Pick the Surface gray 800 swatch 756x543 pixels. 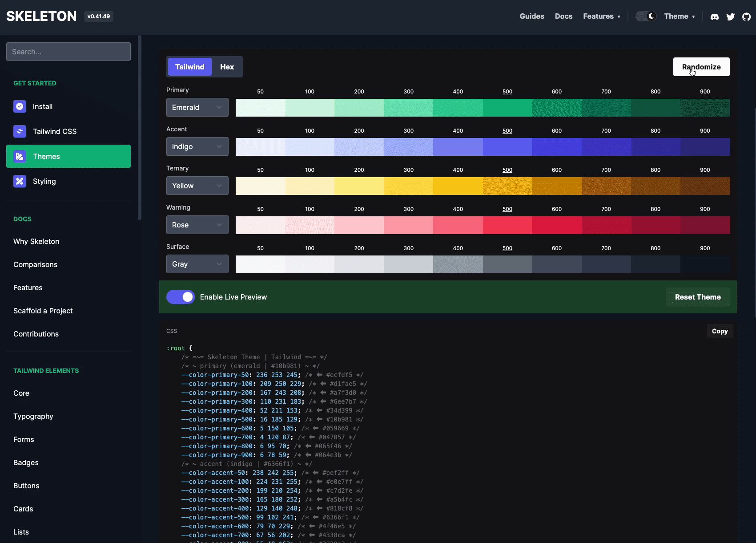655,264
